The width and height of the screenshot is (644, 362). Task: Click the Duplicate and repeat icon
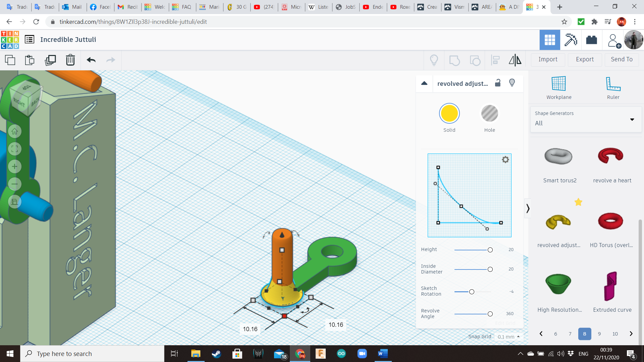coord(50,60)
